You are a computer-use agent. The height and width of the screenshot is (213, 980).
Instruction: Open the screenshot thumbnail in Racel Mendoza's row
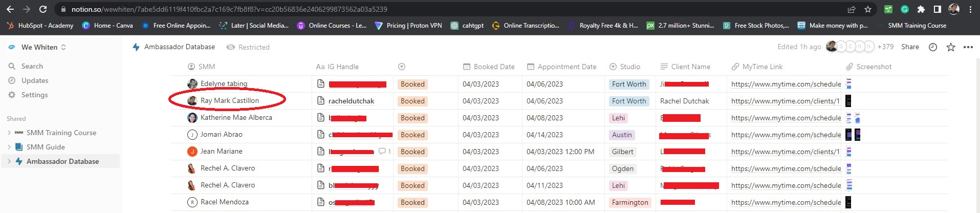pos(848,202)
